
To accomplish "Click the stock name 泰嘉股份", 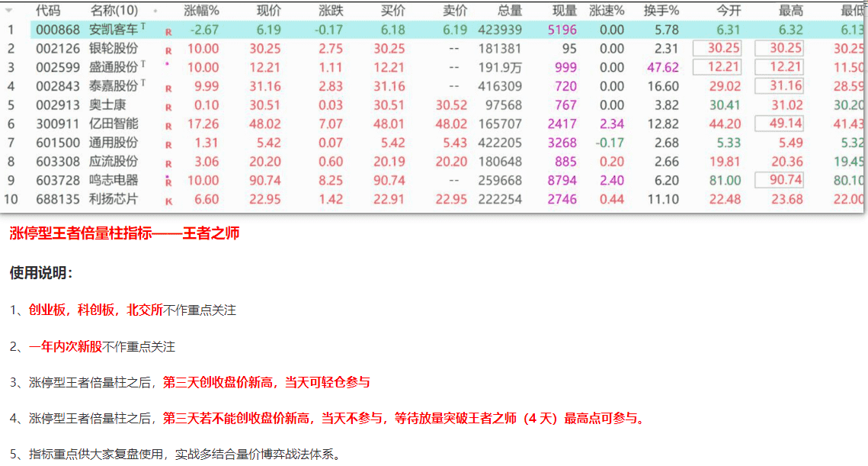I will (114, 86).
